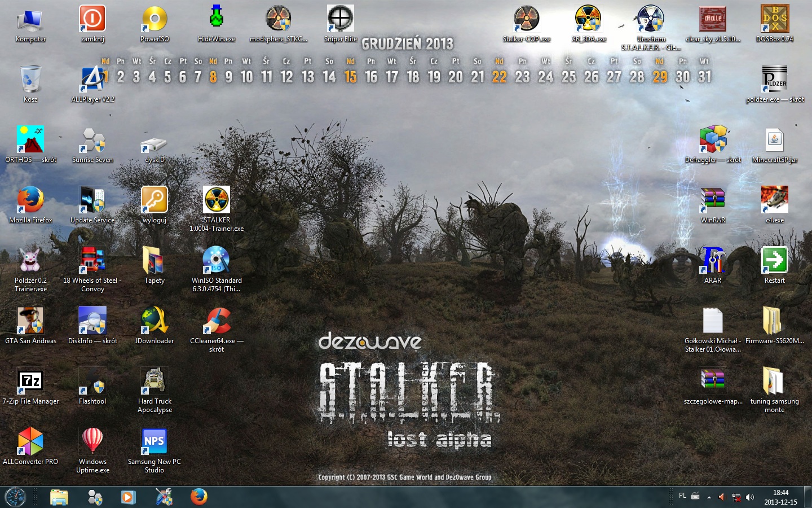Select the Update Service icon
The height and width of the screenshot is (508, 812).
click(92, 205)
